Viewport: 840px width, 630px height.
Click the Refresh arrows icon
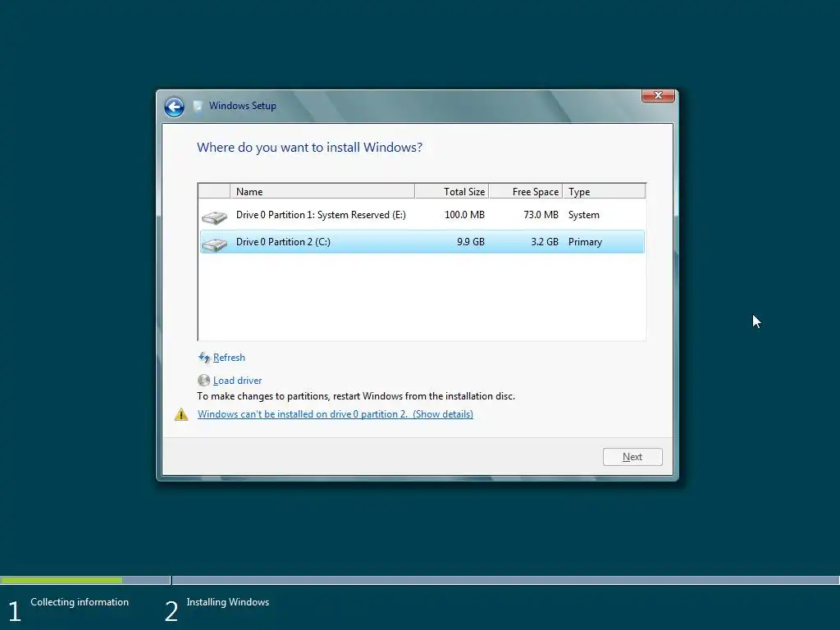203,358
